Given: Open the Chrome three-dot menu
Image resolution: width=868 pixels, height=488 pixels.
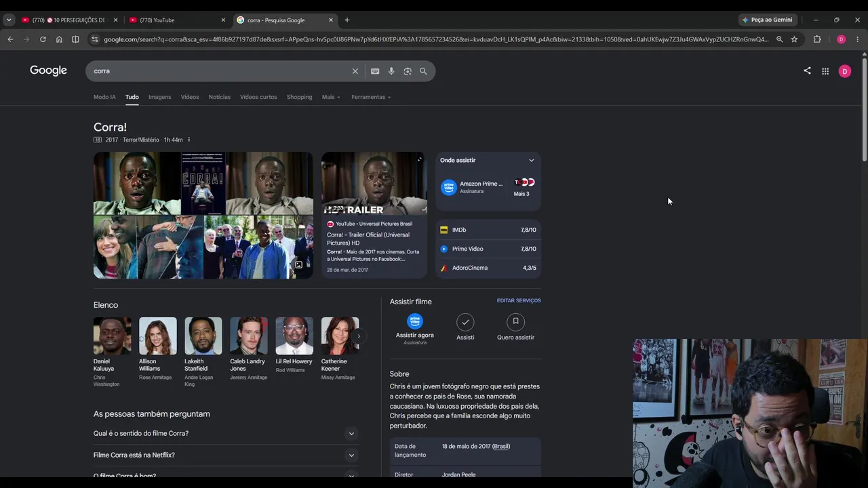Looking at the screenshot, I should pos(858,39).
